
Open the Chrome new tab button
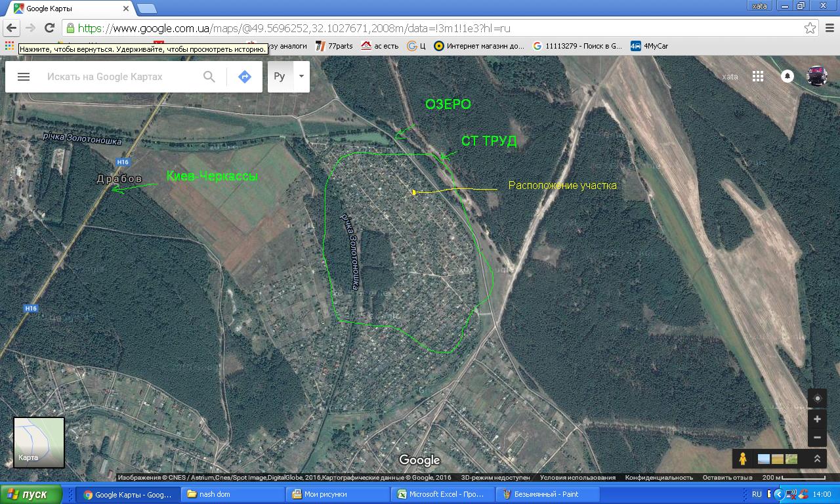(147, 8)
